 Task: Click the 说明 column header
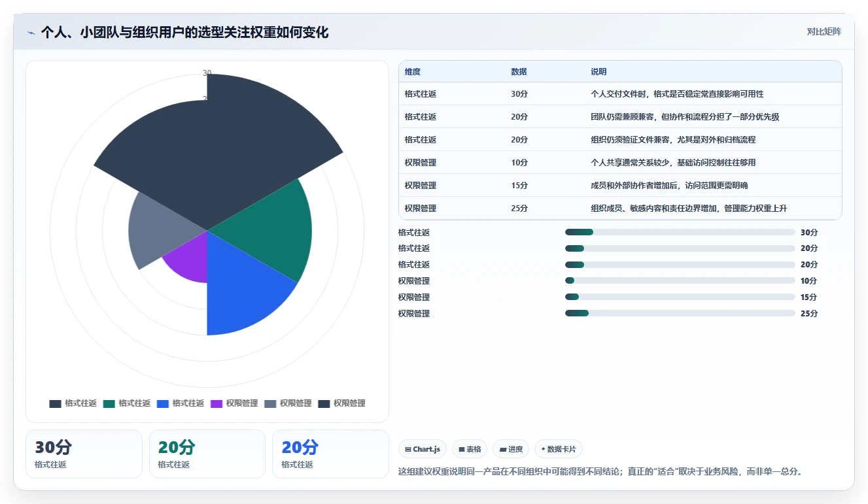pyautogui.click(x=599, y=71)
